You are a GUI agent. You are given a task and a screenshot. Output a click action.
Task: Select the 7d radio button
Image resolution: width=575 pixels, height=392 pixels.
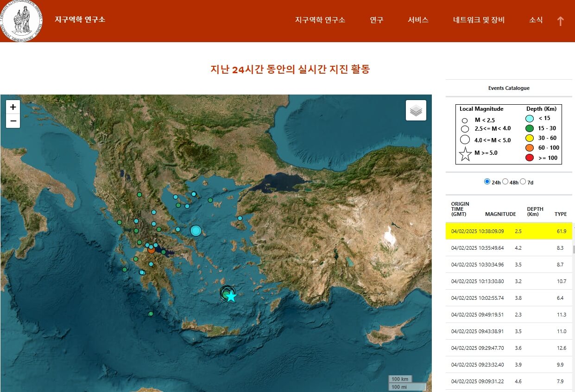tap(523, 182)
